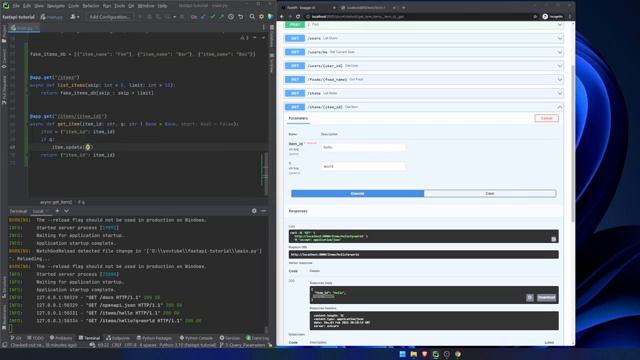Click the Git push arrow icon
Image resolution: width=640 pixels, height=360 pixels.
point(221,17)
